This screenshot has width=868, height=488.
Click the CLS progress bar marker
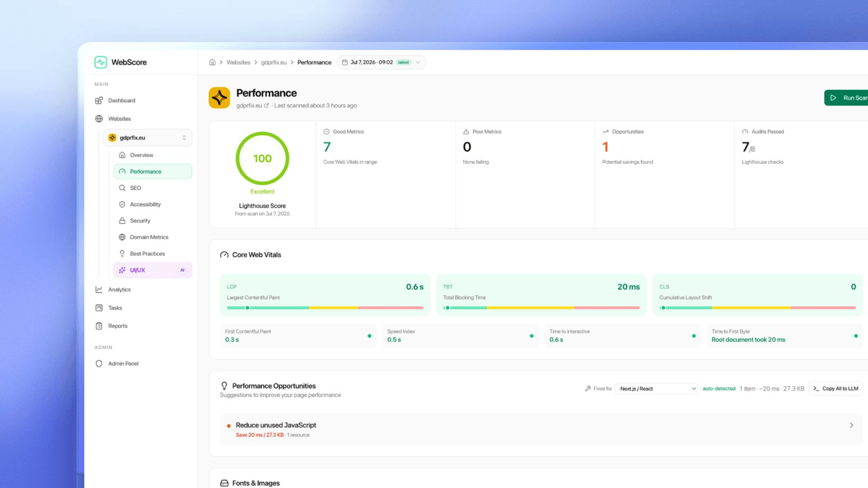pos(663,308)
